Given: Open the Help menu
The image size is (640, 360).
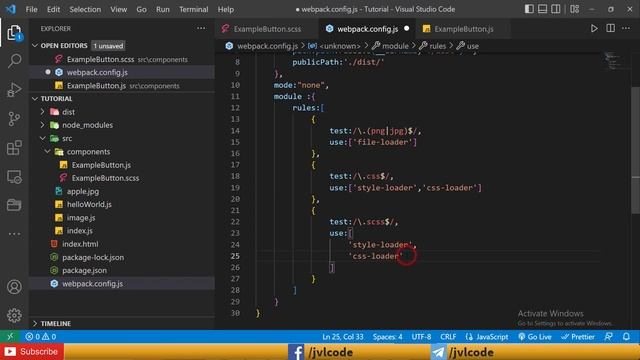Looking at the screenshot, I should pyautogui.click(x=226, y=9).
